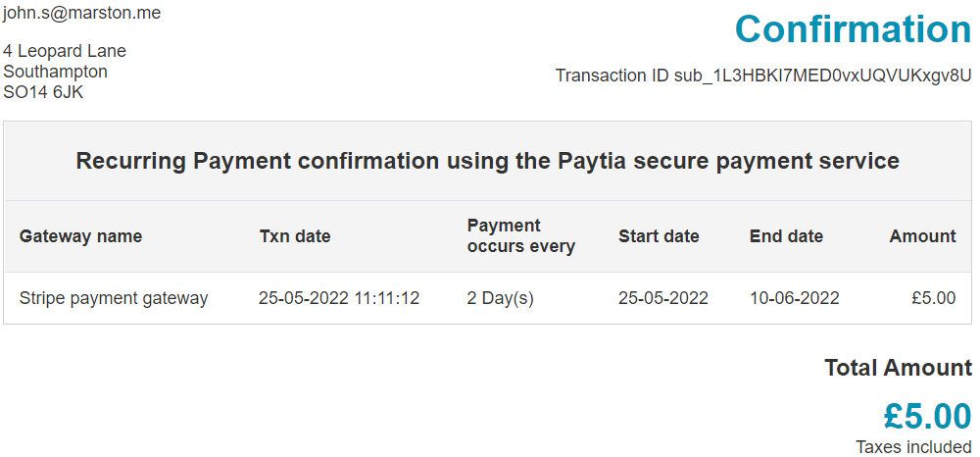
Task: Click the Total Amount label
Action: point(898,368)
